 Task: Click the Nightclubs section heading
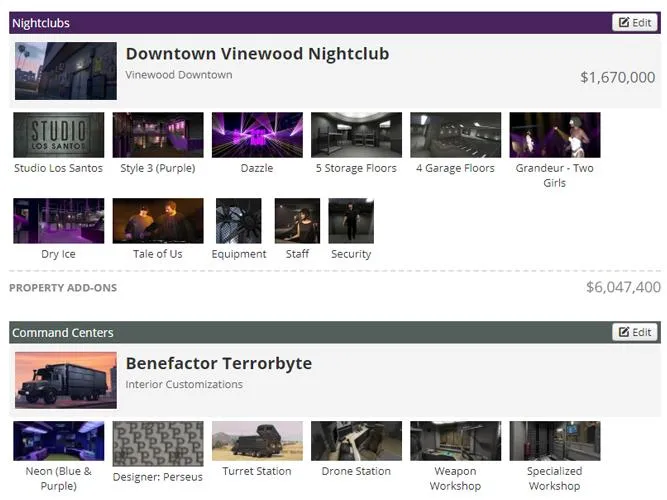(41, 23)
